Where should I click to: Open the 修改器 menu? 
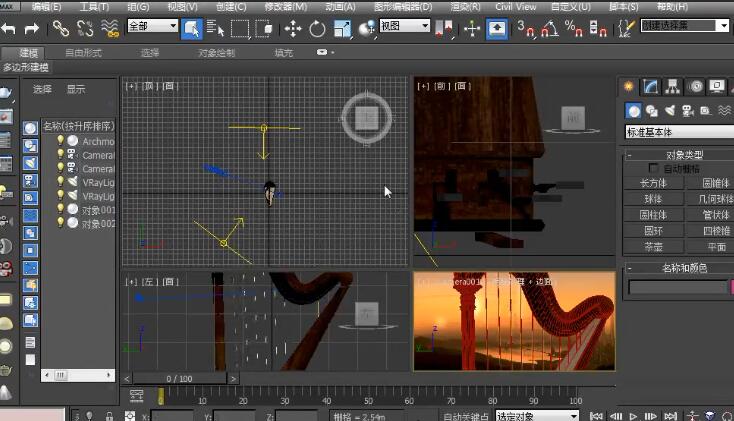(285, 6)
